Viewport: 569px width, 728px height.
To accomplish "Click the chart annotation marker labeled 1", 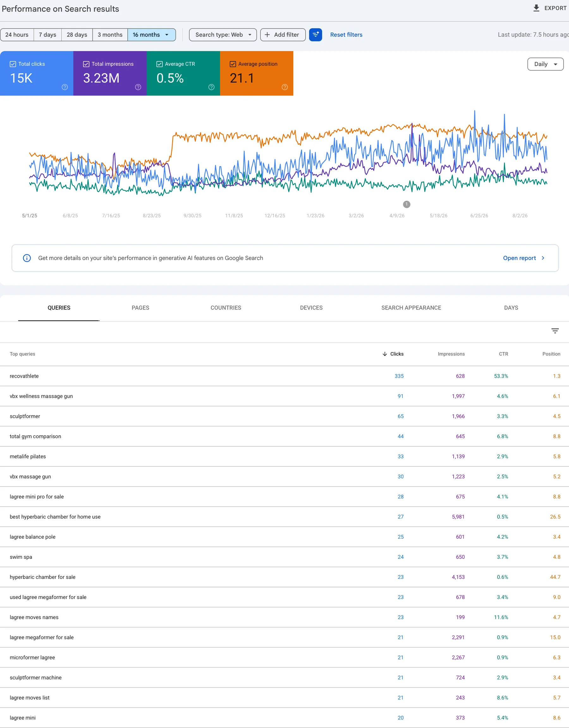I will click(x=406, y=204).
